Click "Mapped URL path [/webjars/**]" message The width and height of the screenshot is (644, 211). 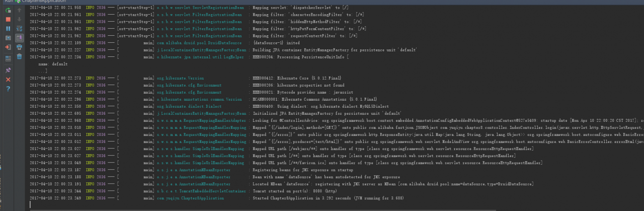393,149
